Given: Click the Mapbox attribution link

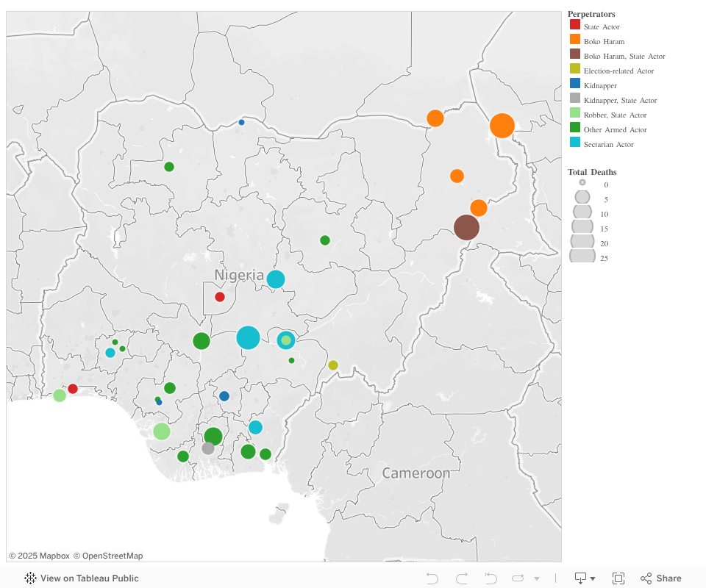Looking at the screenshot, I should pyautogui.click(x=39, y=556).
